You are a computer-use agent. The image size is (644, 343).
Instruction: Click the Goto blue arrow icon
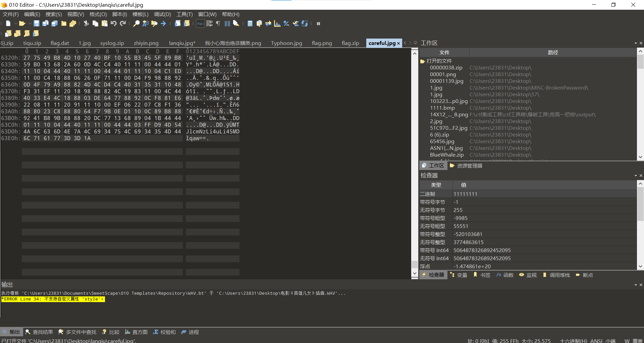pyautogui.click(x=163, y=23)
